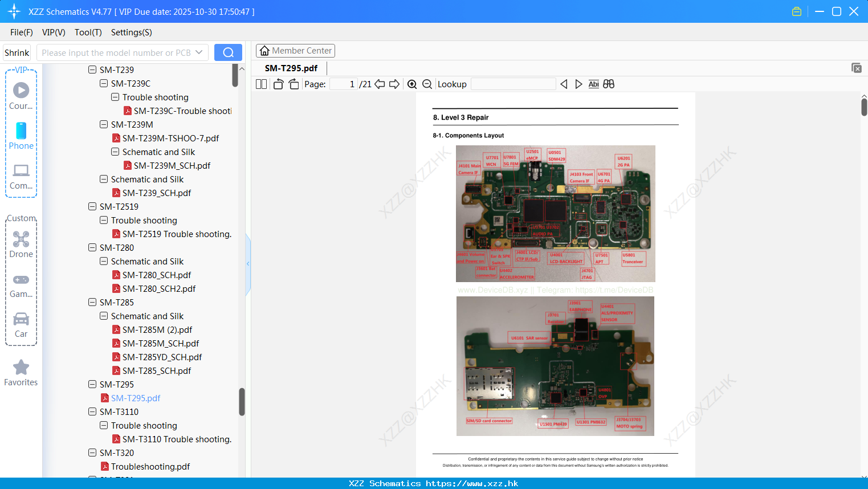Go to the next PDF page
Image resolution: width=868 pixels, height=489 pixels.
[394, 84]
